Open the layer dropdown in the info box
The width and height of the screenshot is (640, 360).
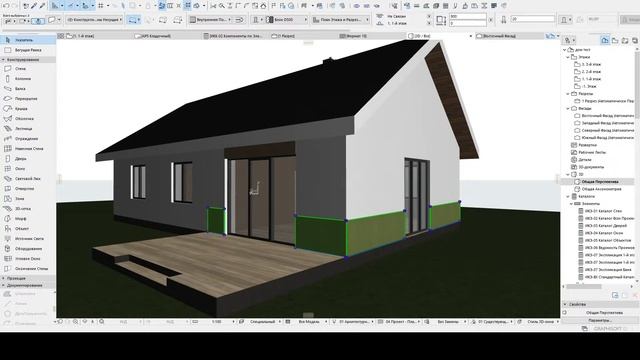pyautogui.click(x=94, y=19)
